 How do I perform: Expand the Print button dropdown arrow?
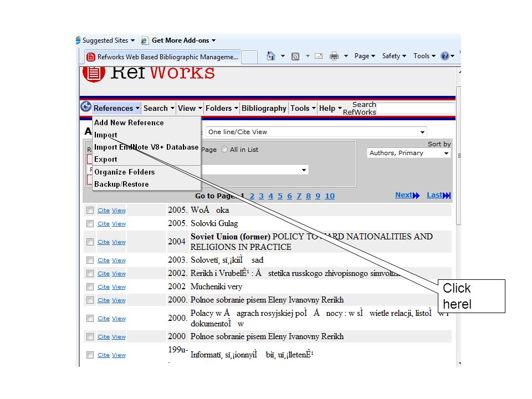[x=346, y=56]
